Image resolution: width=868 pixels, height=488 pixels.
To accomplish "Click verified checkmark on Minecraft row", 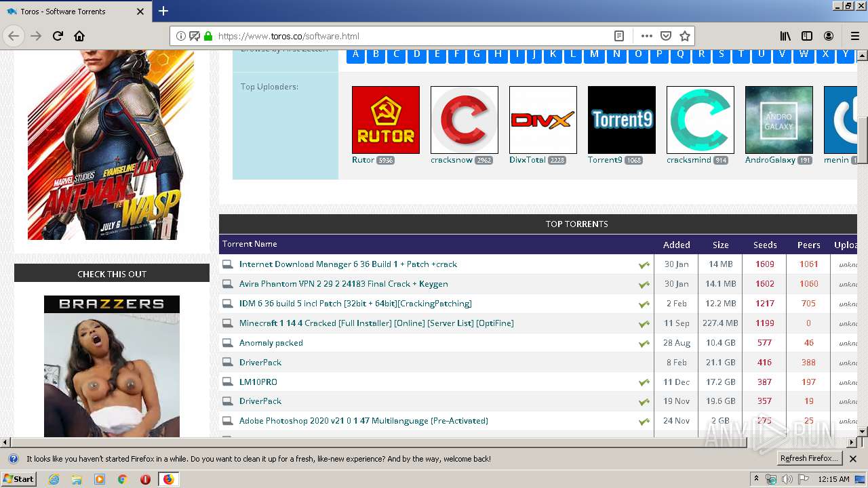I will 644,324.
